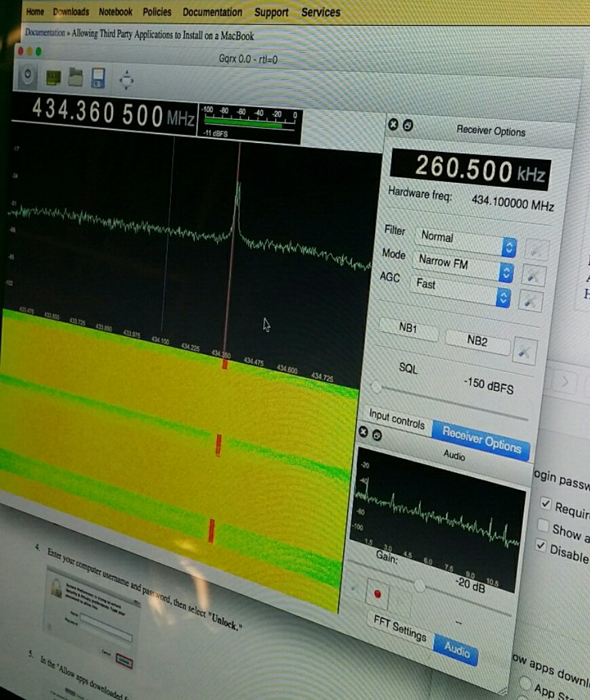Click the audio Gain slider handle
Viewport: 590px width, 700px height.
[x=419, y=585]
